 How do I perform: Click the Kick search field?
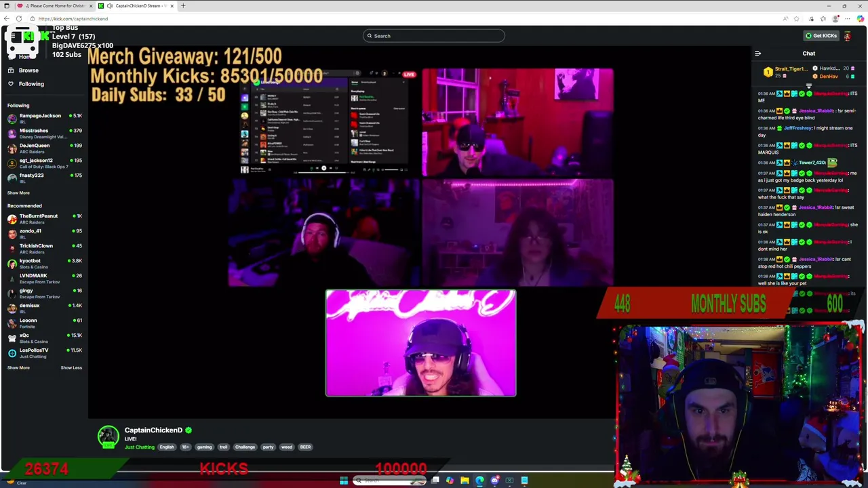pos(434,36)
